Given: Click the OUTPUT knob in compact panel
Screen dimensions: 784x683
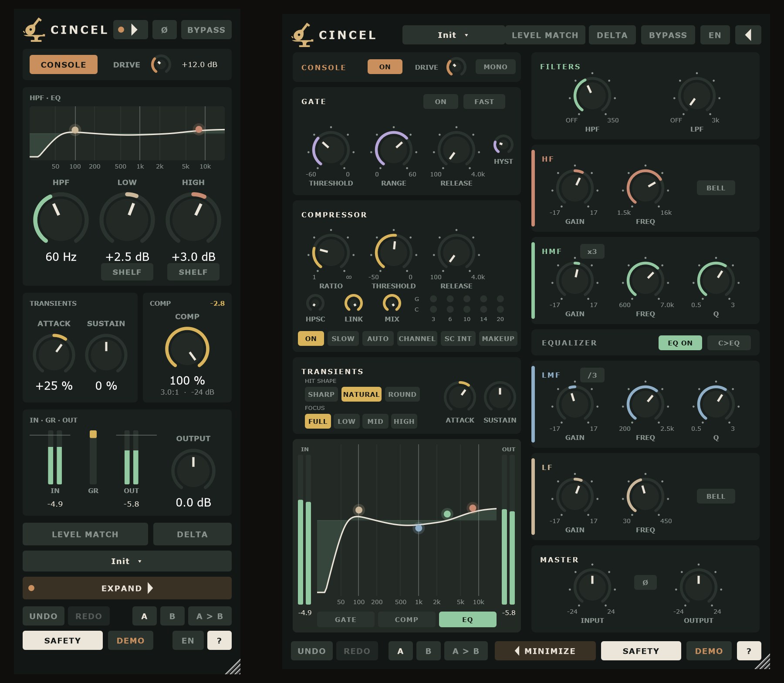Looking at the screenshot, I should click(x=193, y=470).
